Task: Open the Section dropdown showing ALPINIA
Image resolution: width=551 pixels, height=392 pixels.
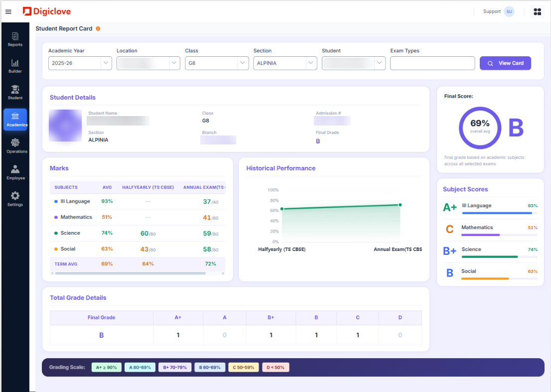Action: pyautogui.click(x=285, y=63)
